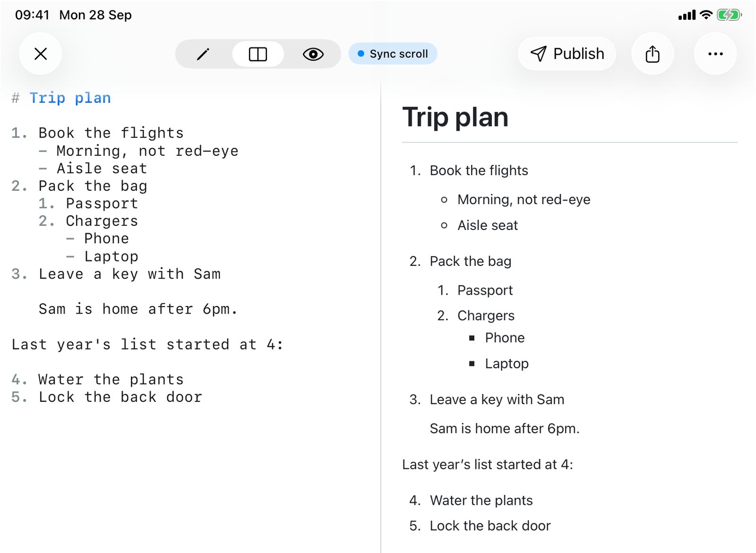This screenshot has height=553, width=756.
Task: Click 'Morning, not red-eye' in the preview
Action: [x=524, y=200]
